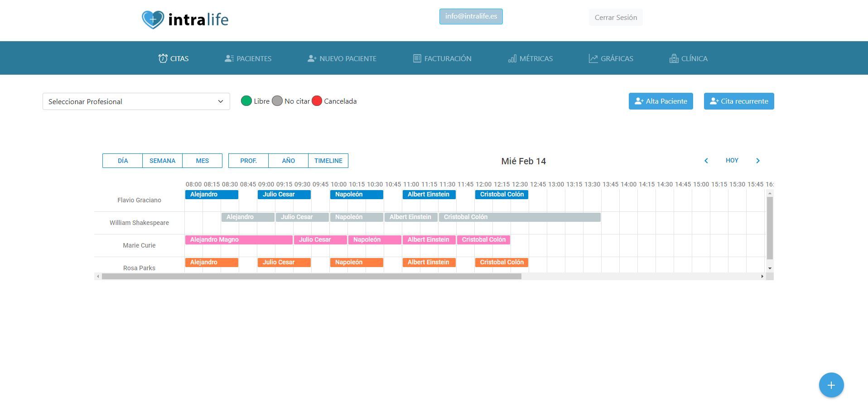The image size is (868, 411).
Task: Click the Alta Paciente button
Action: pos(661,101)
